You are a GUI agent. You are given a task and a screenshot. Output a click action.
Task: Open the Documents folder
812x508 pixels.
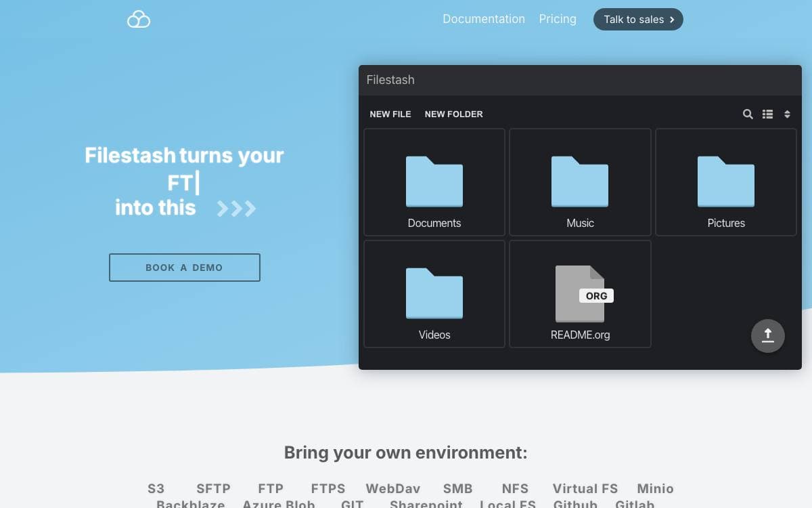[434, 182]
